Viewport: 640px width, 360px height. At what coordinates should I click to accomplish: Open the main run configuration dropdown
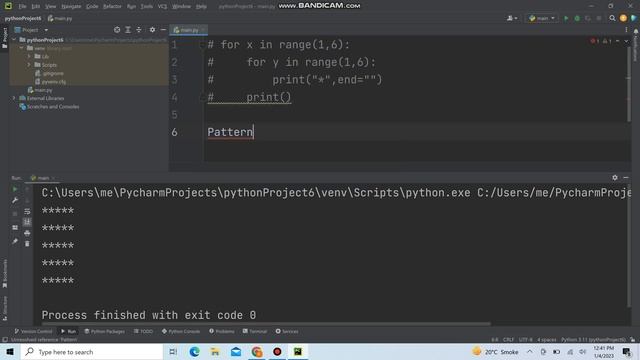(x=542, y=18)
